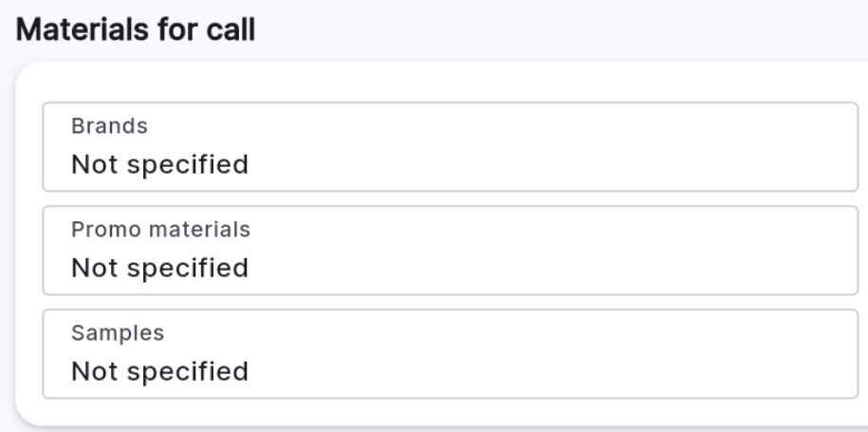Viewport: 868px width, 432px height.
Task: Click the Promo materials label
Action: click(160, 230)
